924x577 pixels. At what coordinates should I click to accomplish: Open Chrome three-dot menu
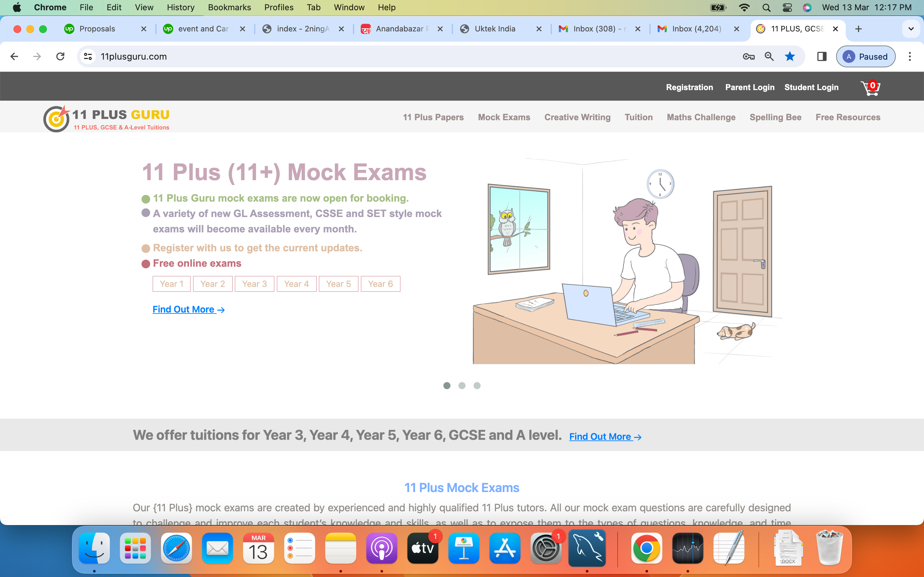pyautogui.click(x=910, y=56)
